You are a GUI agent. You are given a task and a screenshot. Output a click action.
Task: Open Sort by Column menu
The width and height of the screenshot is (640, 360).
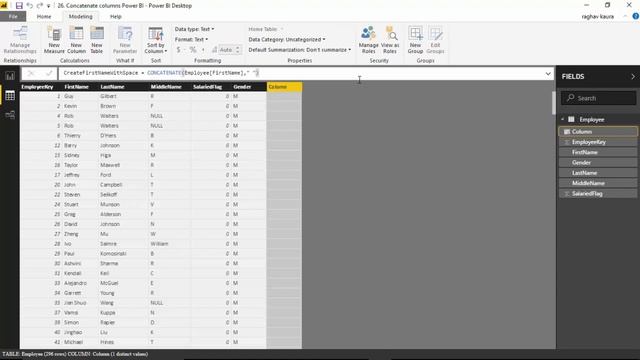click(x=156, y=40)
